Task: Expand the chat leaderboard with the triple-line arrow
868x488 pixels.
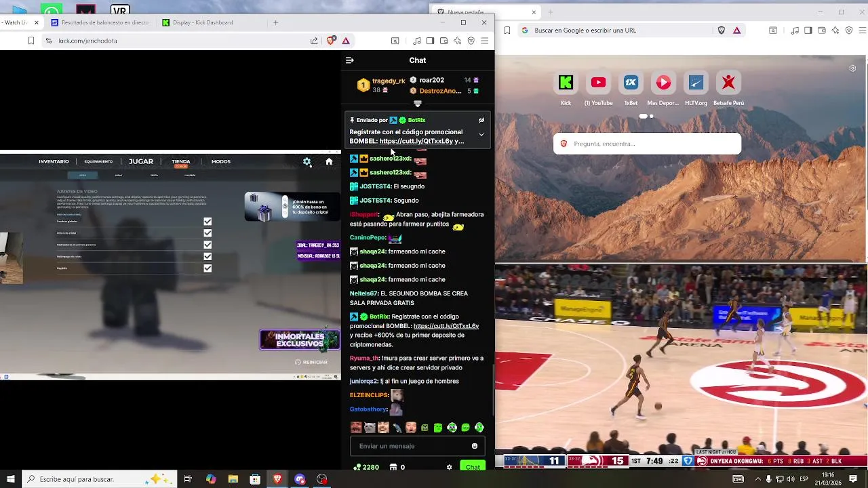Action: pyautogui.click(x=418, y=104)
